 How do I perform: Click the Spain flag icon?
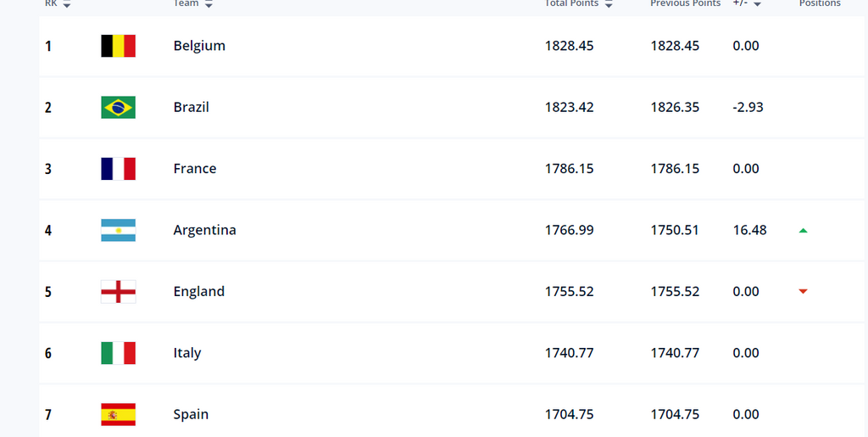[118, 414]
